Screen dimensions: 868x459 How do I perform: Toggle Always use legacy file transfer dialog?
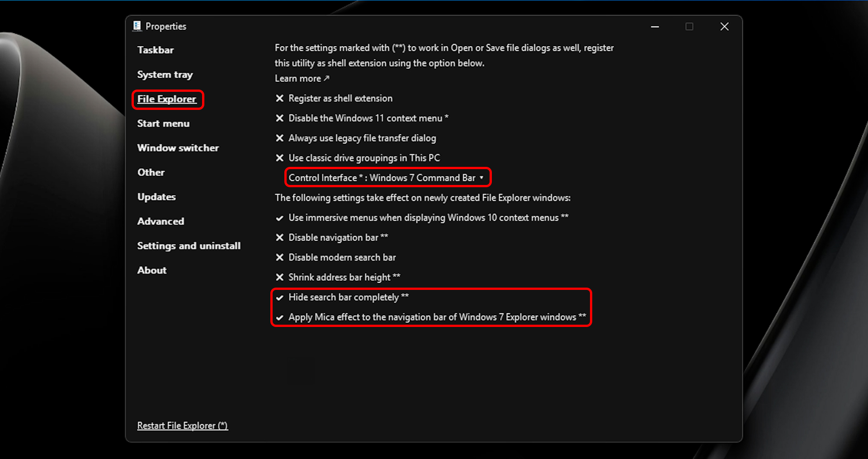(362, 138)
